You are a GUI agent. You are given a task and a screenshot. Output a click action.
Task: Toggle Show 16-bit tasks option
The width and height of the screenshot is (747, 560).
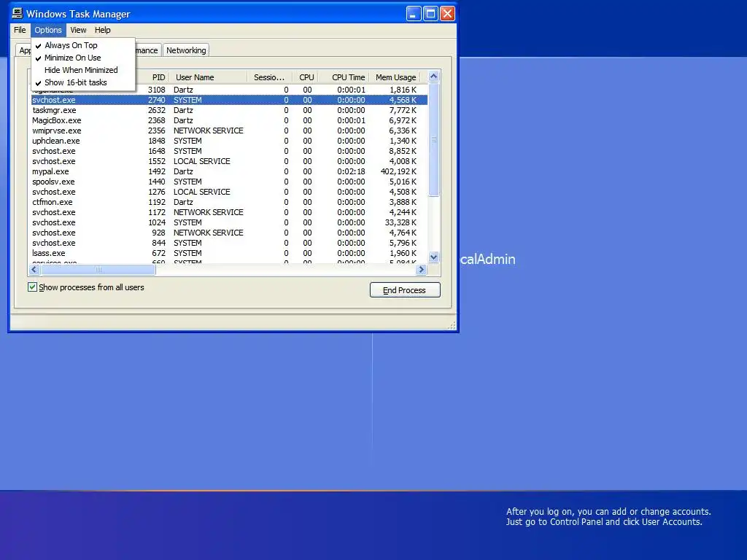(x=83, y=82)
